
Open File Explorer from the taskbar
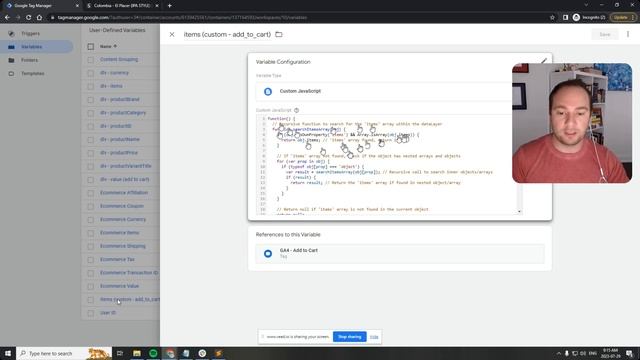137,353
